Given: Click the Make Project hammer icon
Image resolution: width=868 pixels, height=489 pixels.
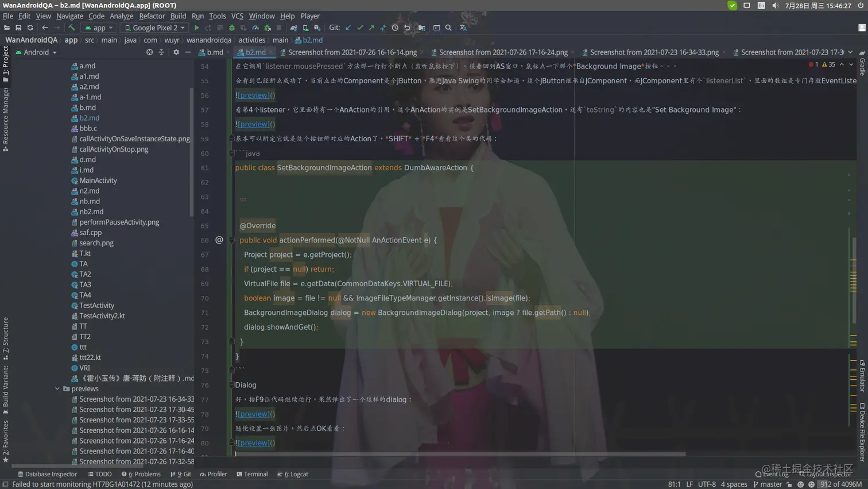Looking at the screenshot, I should point(72,28).
